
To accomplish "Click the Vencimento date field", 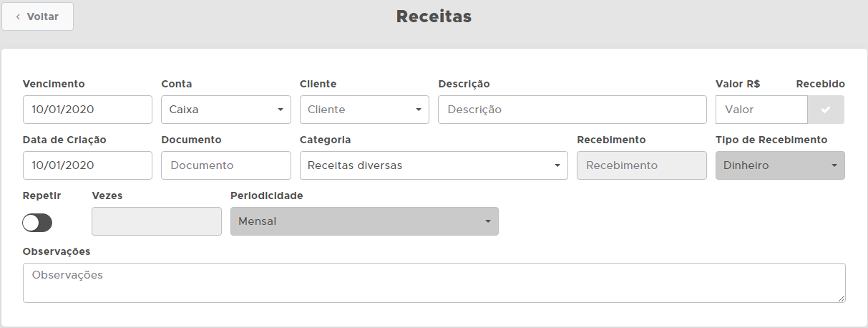I will [x=87, y=110].
